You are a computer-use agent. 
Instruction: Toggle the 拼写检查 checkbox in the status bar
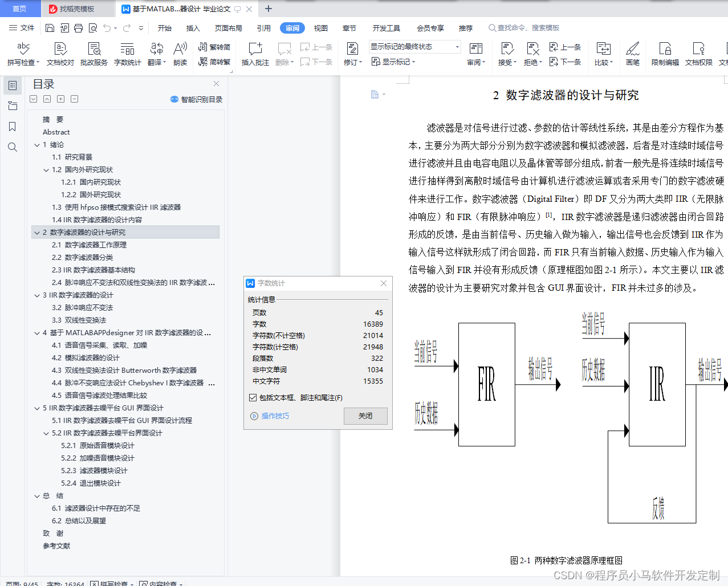93,584
